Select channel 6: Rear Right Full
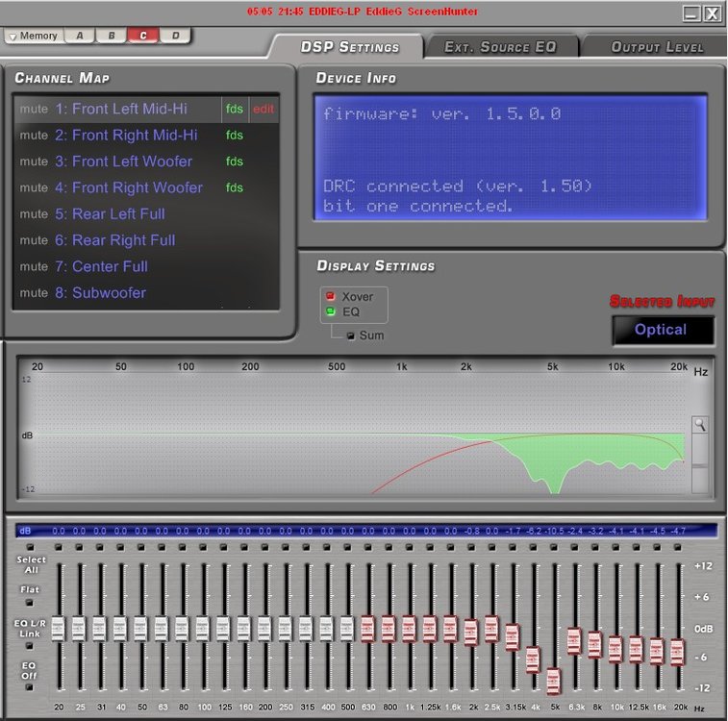Image resolution: width=728 pixels, height=721 pixels. click(115, 240)
